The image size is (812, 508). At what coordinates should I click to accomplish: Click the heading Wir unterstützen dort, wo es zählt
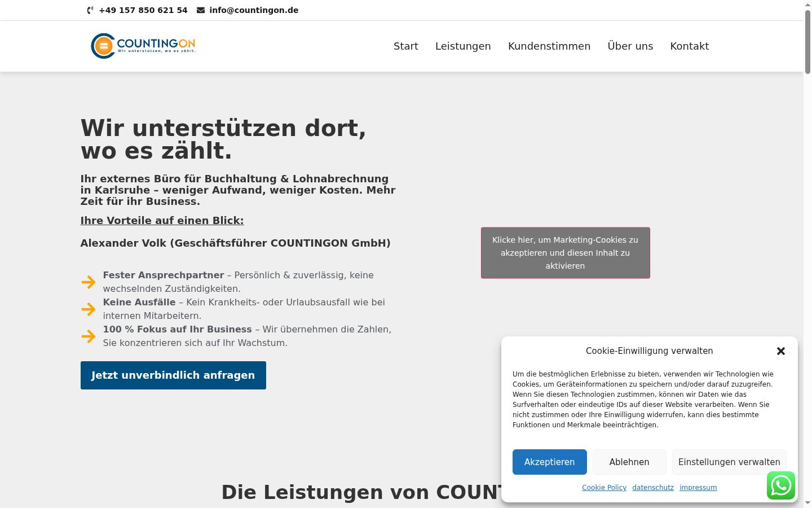(x=223, y=139)
